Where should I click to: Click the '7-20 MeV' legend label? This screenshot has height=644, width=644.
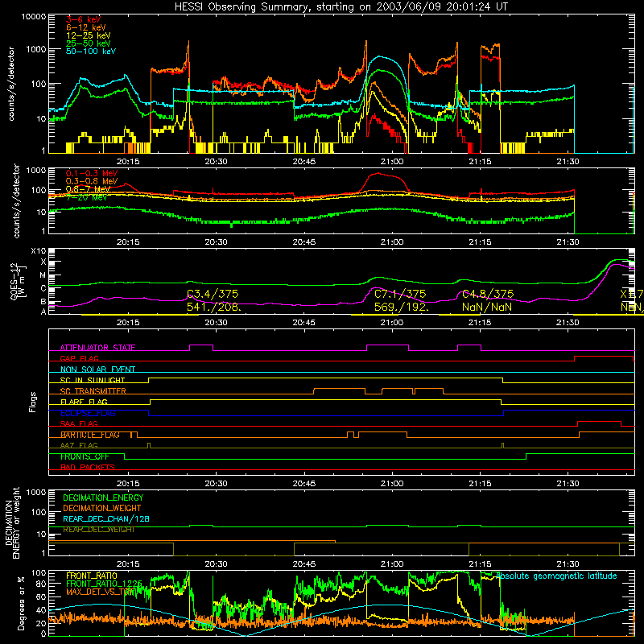click(x=86, y=197)
